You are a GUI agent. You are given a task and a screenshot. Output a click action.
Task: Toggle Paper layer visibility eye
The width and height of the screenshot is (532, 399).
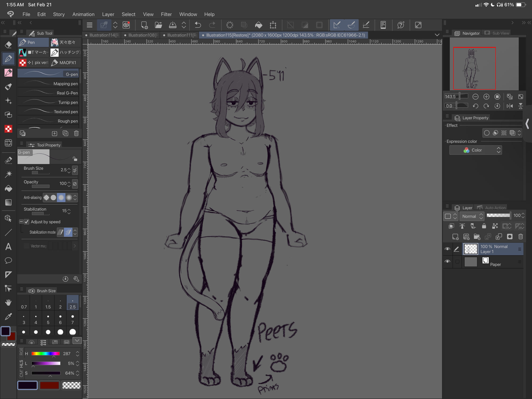[447, 261]
